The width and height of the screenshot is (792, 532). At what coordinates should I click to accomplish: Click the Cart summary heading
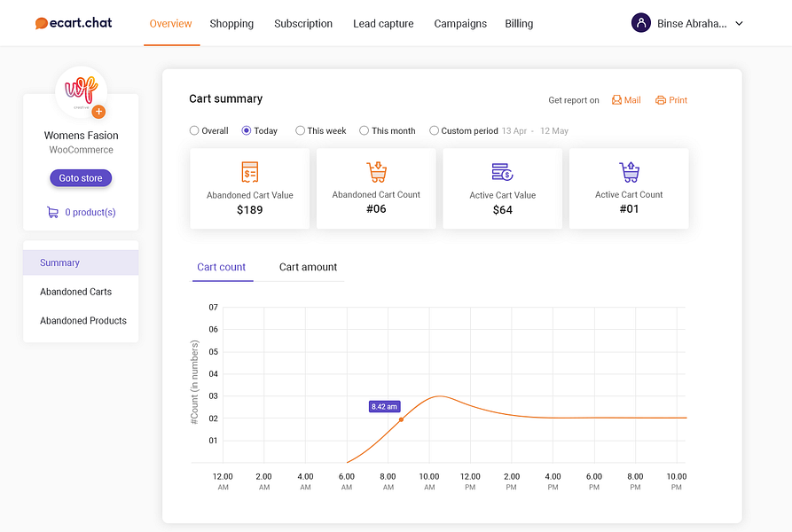(226, 99)
